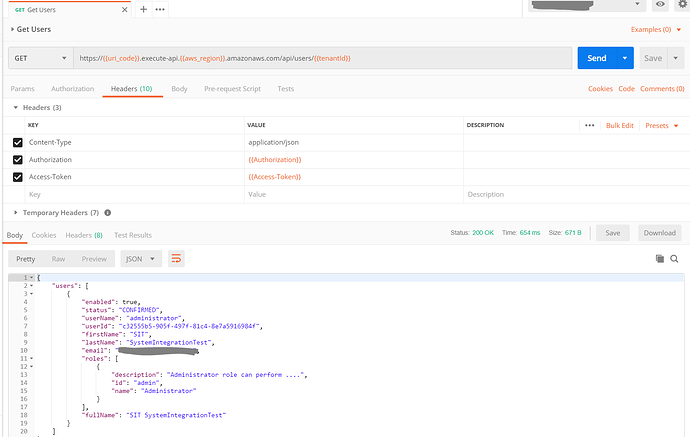
Task: Select Preview response view
Action: click(x=94, y=259)
